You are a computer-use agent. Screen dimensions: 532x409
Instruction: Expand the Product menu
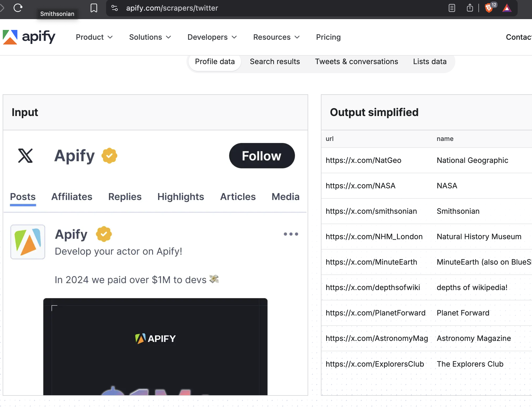tap(94, 37)
